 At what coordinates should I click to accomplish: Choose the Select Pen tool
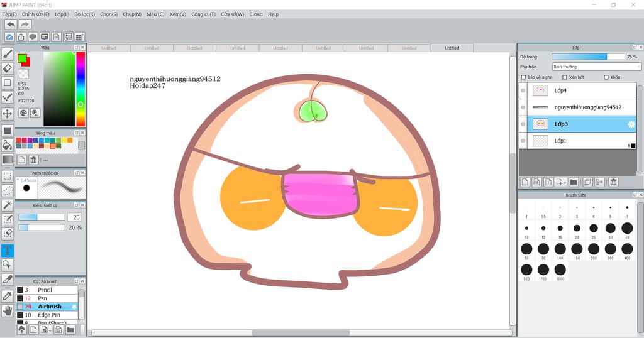(8, 219)
